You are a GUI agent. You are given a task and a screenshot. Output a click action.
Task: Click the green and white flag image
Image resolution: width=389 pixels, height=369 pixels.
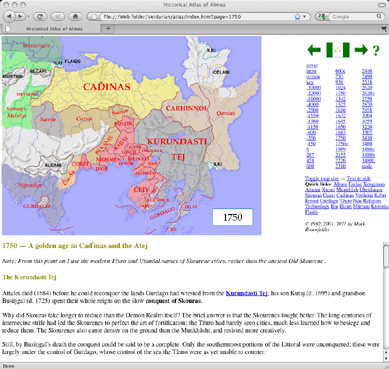(x=338, y=50)
